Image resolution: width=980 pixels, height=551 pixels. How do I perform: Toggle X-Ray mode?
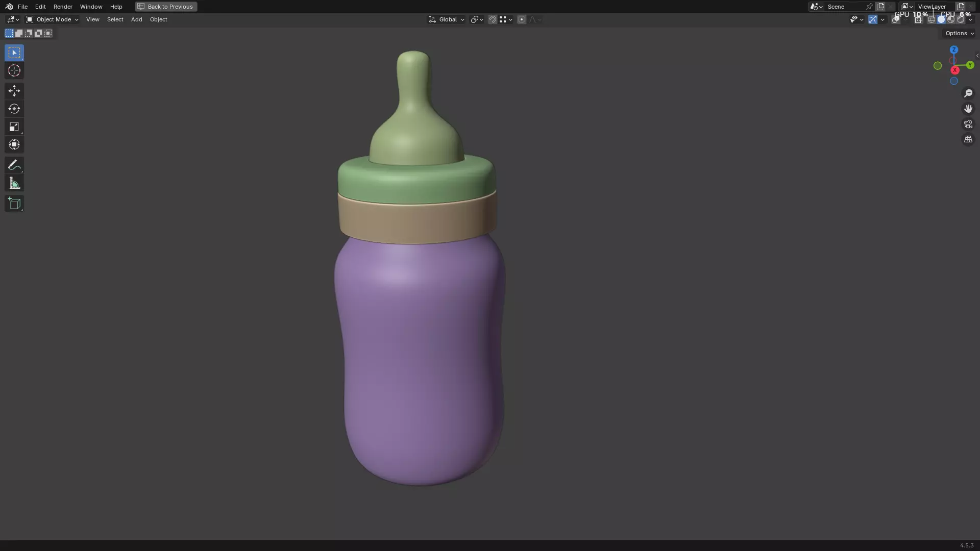(x=918, y=19)
